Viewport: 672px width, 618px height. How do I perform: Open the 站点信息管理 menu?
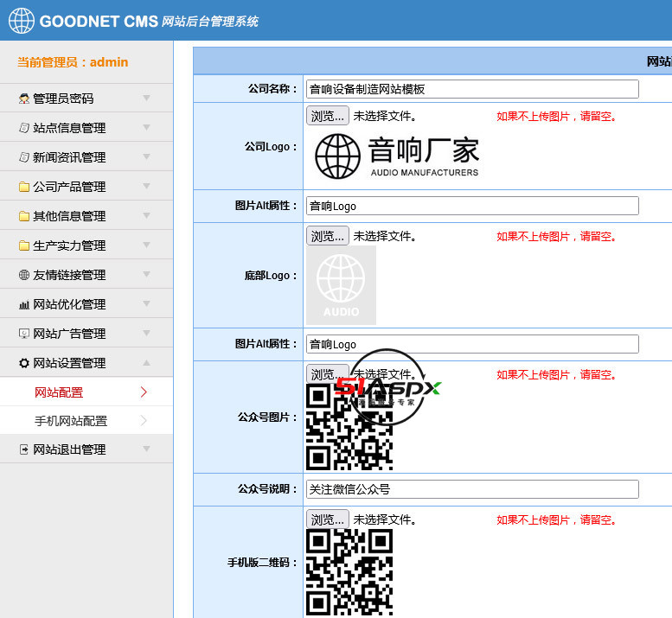(86, 127)
